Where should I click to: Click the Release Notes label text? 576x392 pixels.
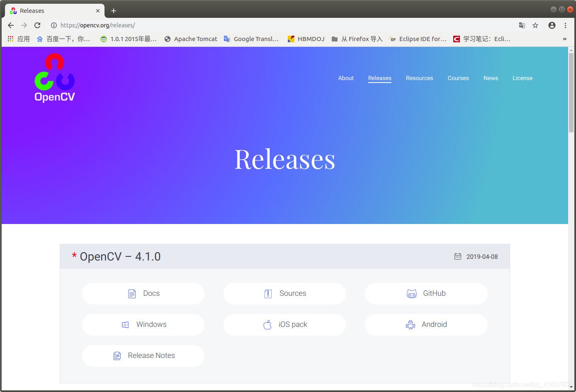click(x=151, y=355)
